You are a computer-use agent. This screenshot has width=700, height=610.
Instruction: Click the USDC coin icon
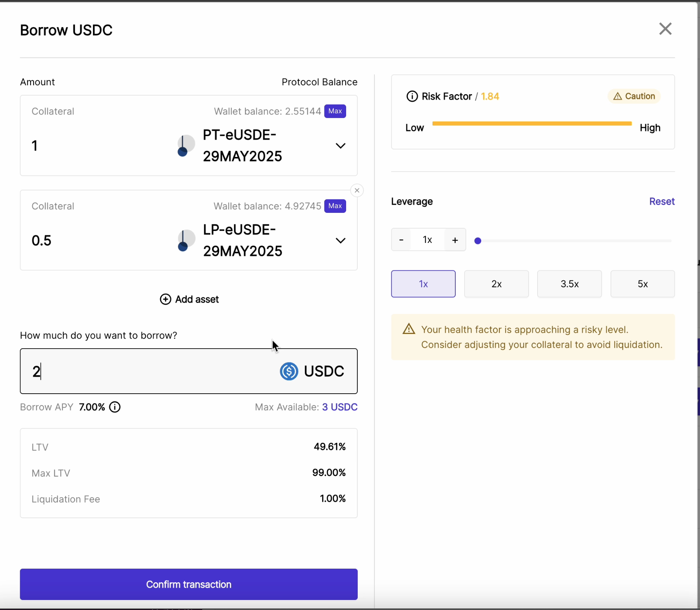[289, 371]
